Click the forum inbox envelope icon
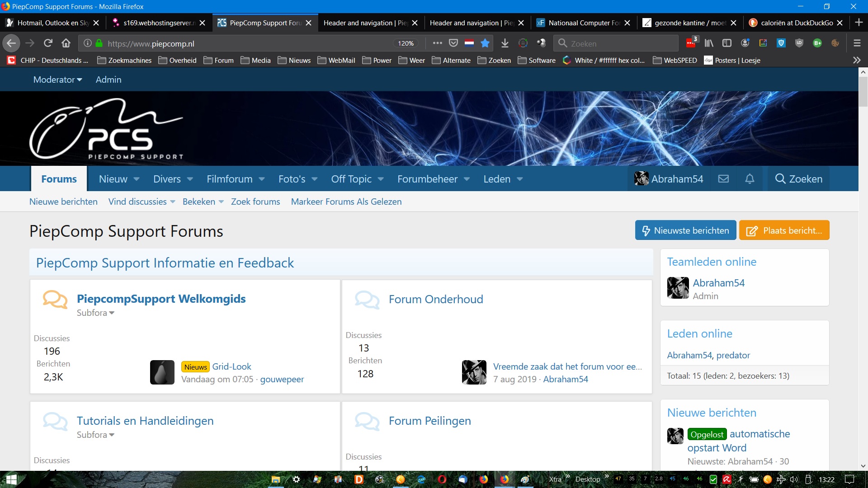The image size is (868, 488). pos(723,179)
